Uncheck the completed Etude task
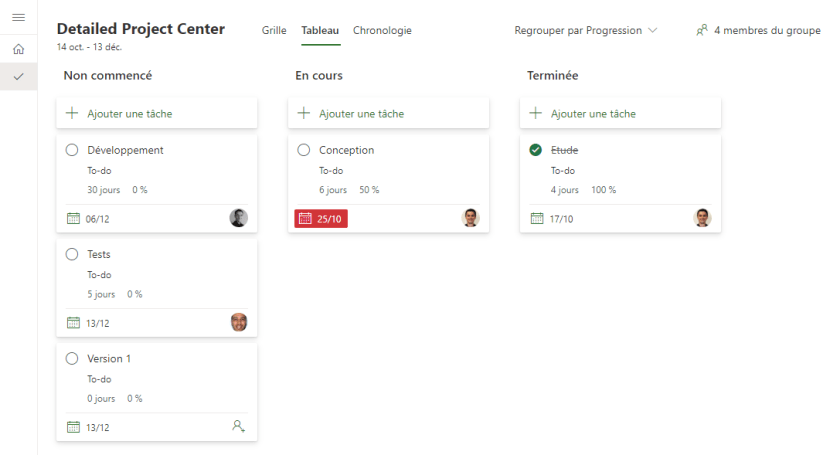This screenshot has width=840, height=455. (x=536, y=150)
